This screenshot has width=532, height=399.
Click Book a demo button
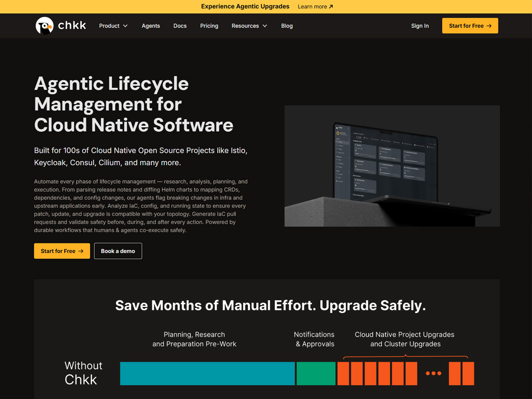[x=118, y=251]
